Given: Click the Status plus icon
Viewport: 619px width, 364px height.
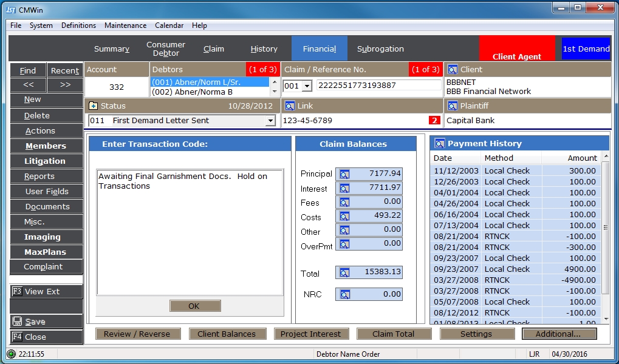Looking at the screenshot, I should click(x=93, y=106).
